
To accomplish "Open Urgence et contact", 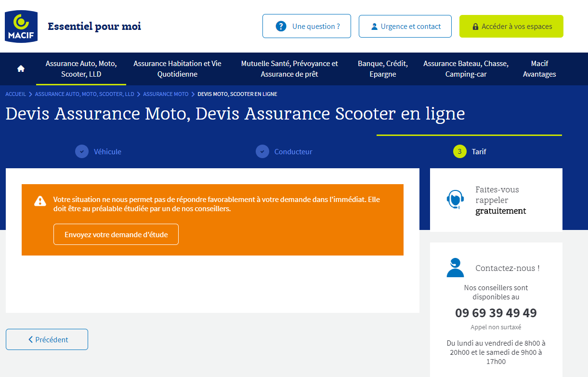I will click(x=405, y=26).
